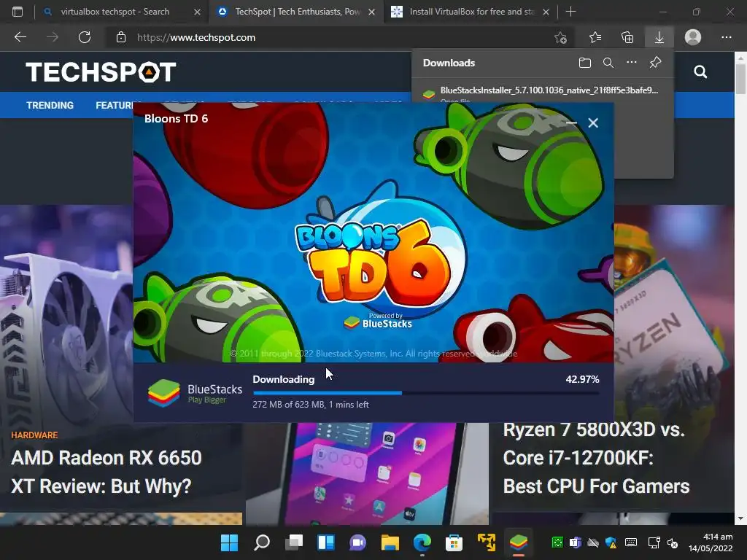The image size is (747, 560).
Task: Open the Favorites list icon
Action: tap(595, 37)
